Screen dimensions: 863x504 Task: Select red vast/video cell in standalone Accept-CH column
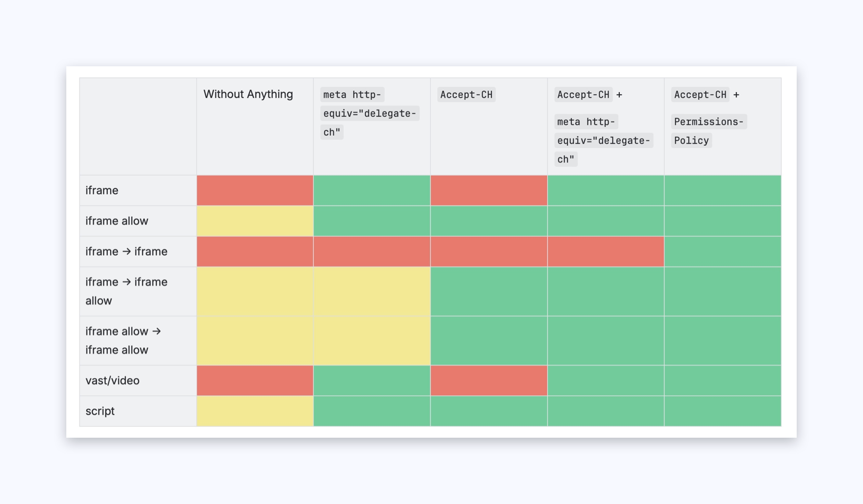489,380
